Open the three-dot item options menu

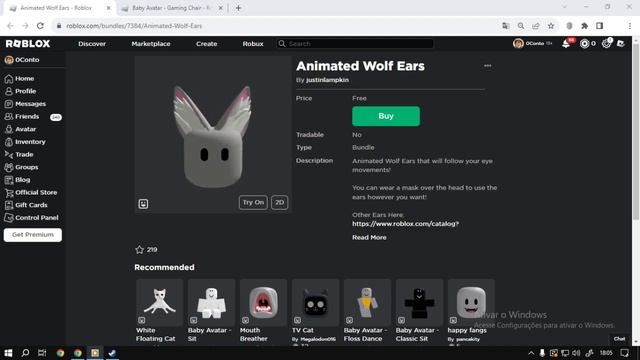pos(487,66)
